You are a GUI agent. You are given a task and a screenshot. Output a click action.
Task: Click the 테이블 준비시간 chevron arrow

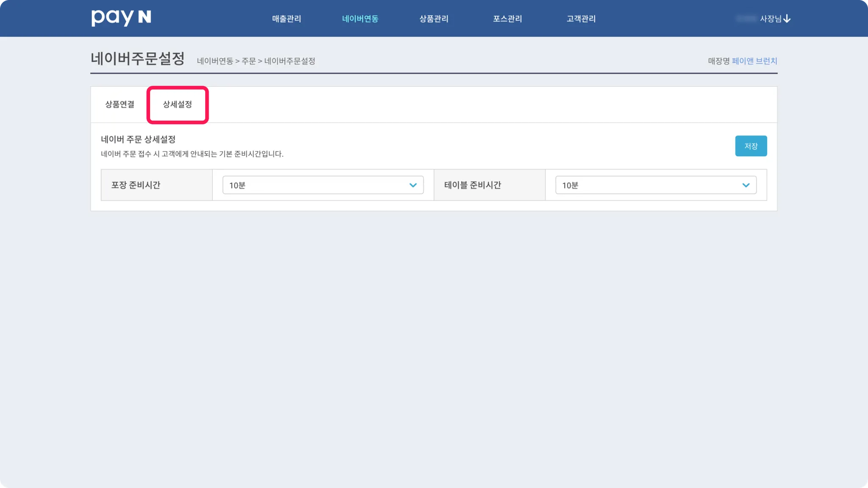click(x=746, y=185)
